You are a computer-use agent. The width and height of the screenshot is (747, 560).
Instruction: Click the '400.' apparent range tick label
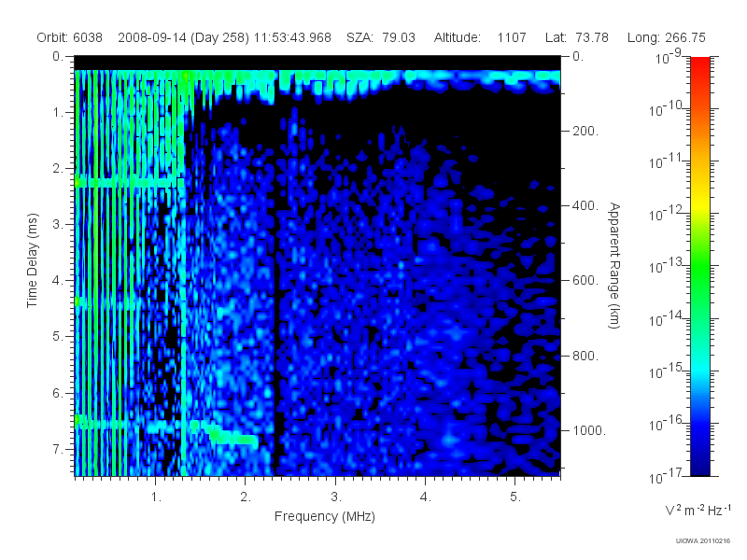pyautogui.click(x=585, y=205)
